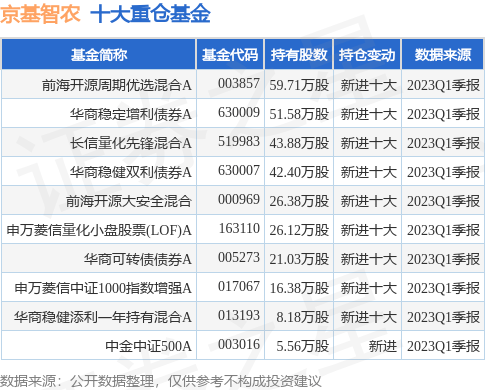
Task: Click 2023Q1季报 in the 003016 row
Action: (x=443, y=346)
